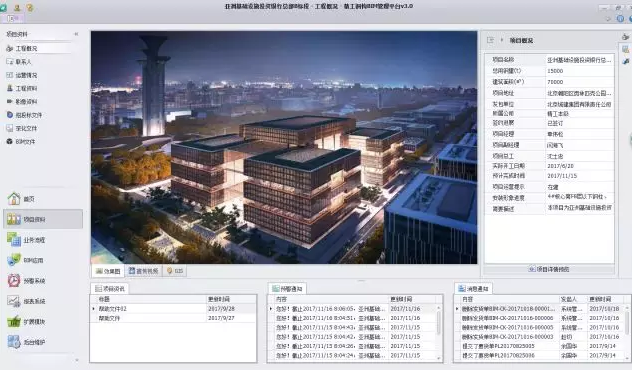Open the 业务流程 module

point(26,240)
